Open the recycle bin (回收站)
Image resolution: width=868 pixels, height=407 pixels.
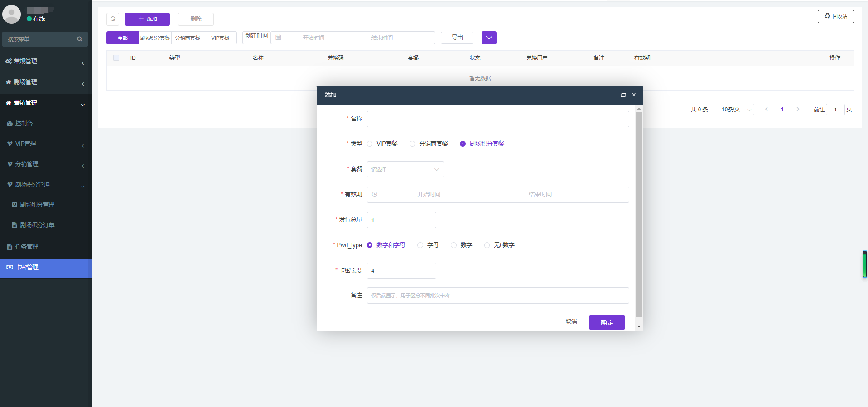(x=835, y=16)
